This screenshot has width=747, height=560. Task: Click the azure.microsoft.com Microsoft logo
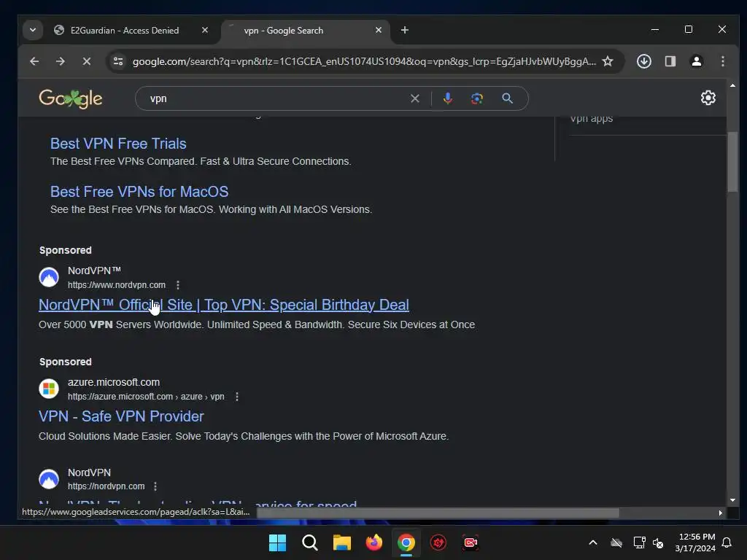(49, 389)
